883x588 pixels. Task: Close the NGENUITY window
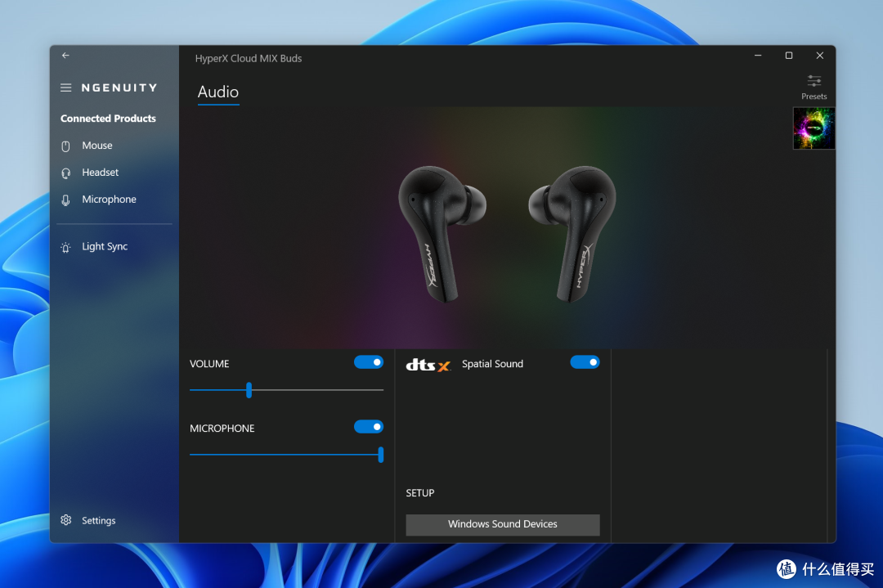(820, 55)
